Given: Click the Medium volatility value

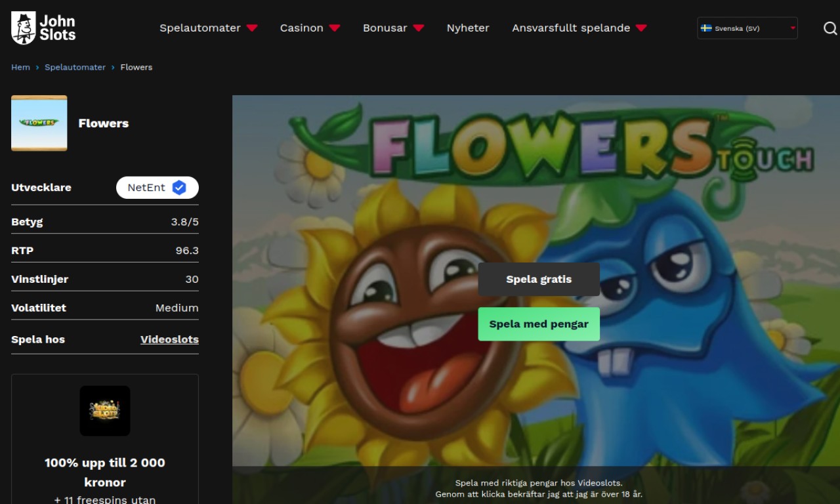Looking at the screenshot, I should (177, 308).
